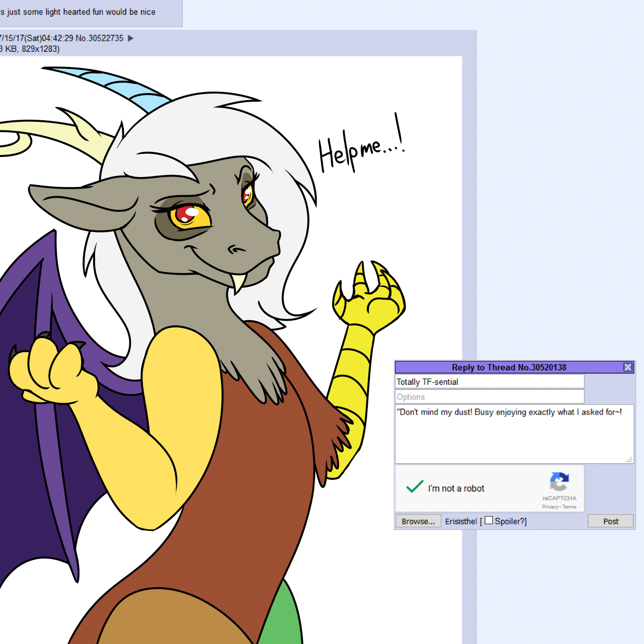The height and width of the screenshot is (644, 644).
Task: Open the post menu arrow beside No.30522735
Action: [131, 38]
